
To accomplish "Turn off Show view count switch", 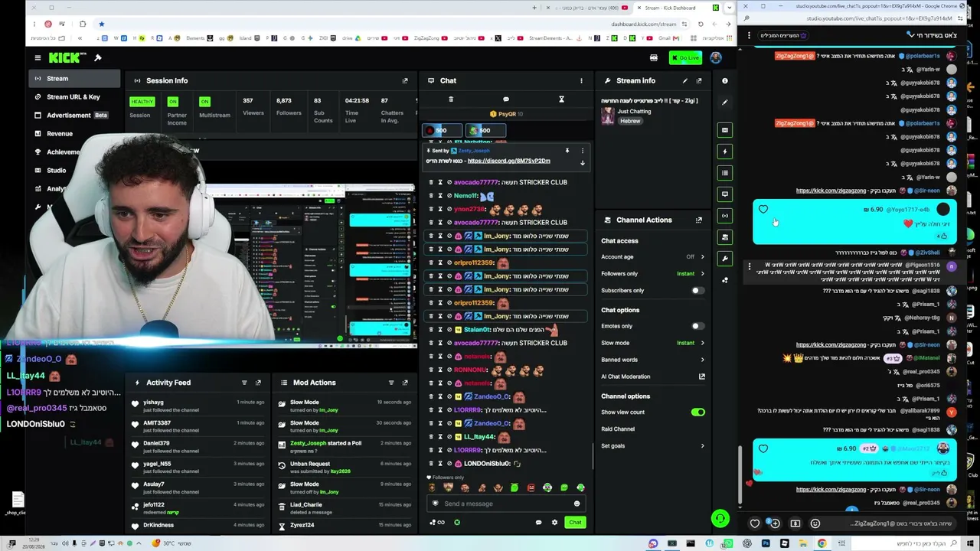I will tap(697, 412).
